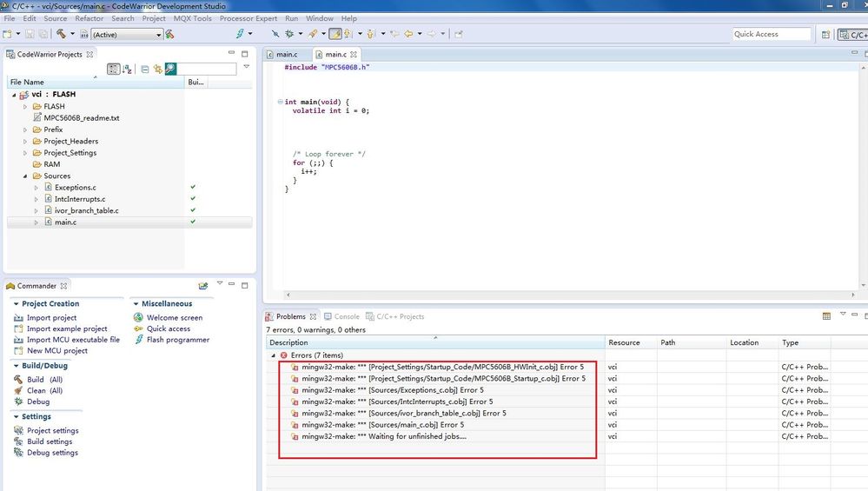
Task: Click Import MCU executable file link
Action: pyautogui.click(x=73, y=340)
